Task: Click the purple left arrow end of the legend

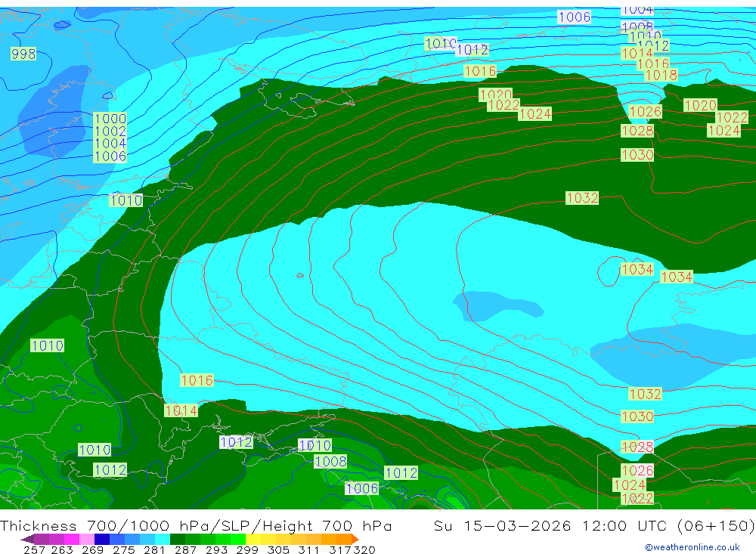Action: 27,540
